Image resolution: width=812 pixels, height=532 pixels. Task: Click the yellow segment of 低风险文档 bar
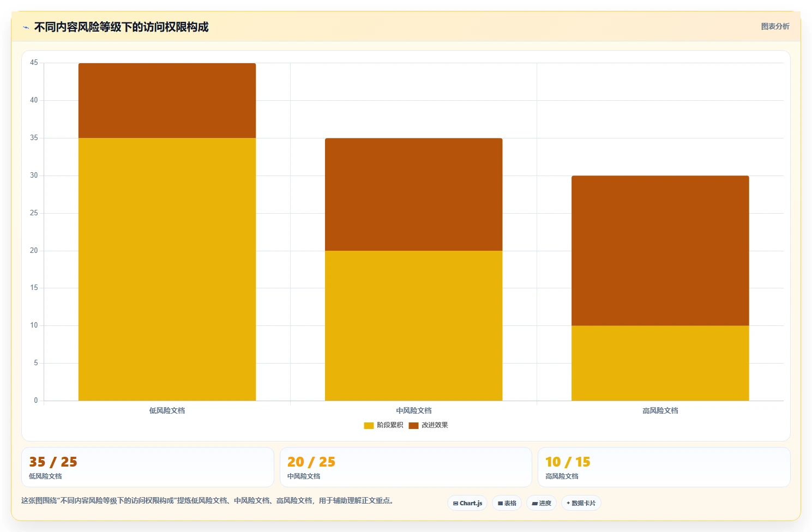(167, 269)
